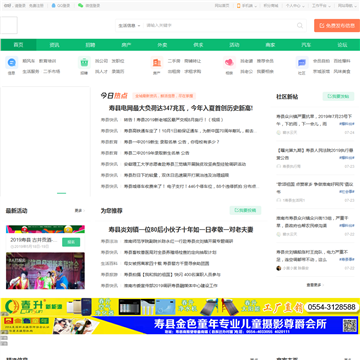The width and height of the screenshot is (360, 360).
Task: Open the green 招聘 category icon
Action: (x=84, y=62)
